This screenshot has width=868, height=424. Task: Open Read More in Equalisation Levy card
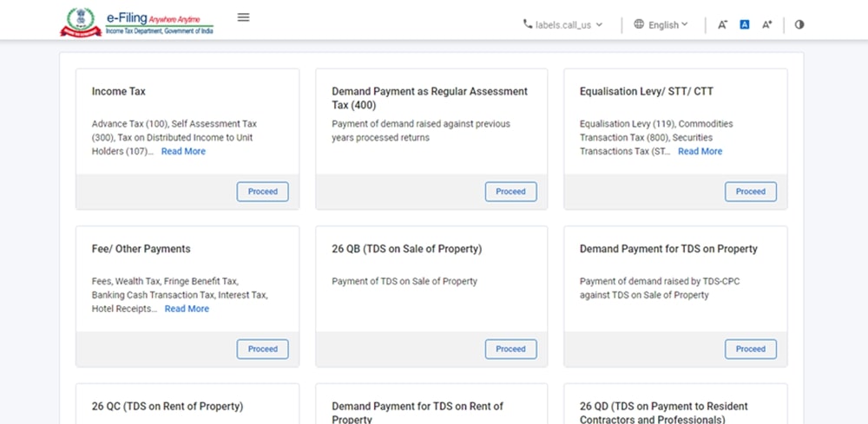coord(700,152)
